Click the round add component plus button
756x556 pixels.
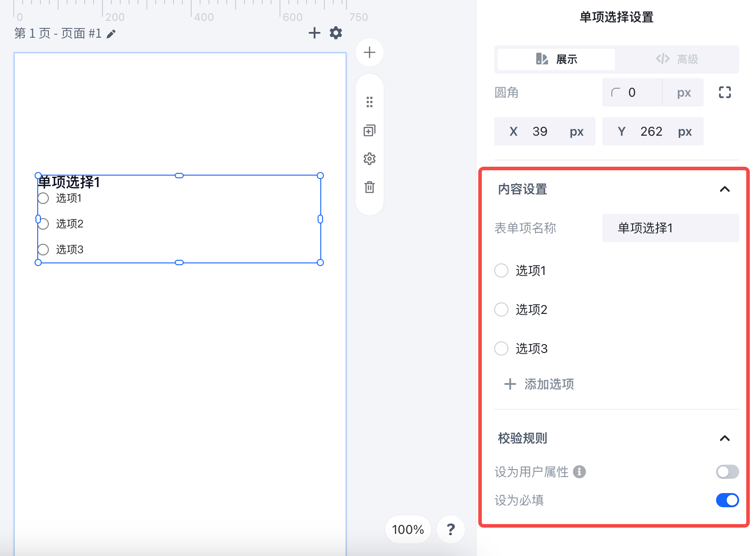[x=370, y=52]
